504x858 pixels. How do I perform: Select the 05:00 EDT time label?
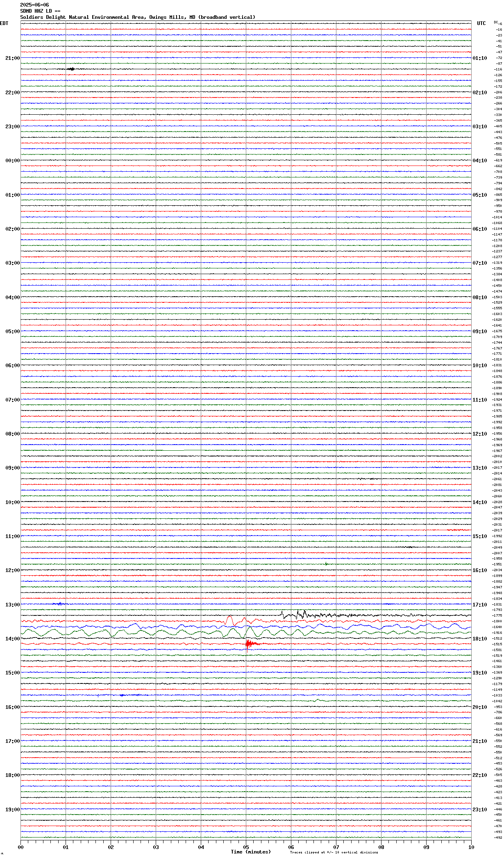(13, 331)
